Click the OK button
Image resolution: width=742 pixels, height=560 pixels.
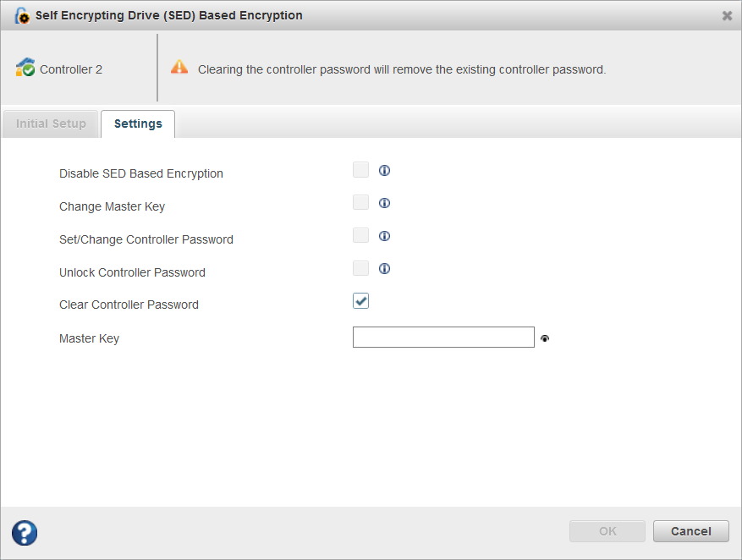[607, 531]
